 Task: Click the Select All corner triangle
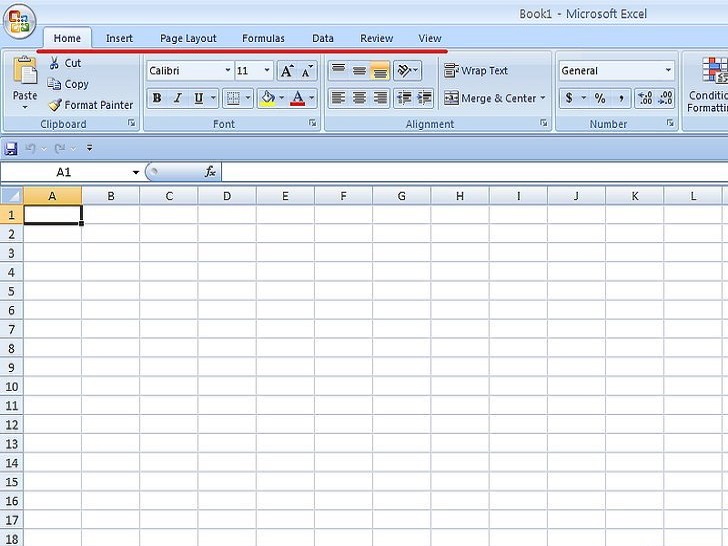coord(12,195)
